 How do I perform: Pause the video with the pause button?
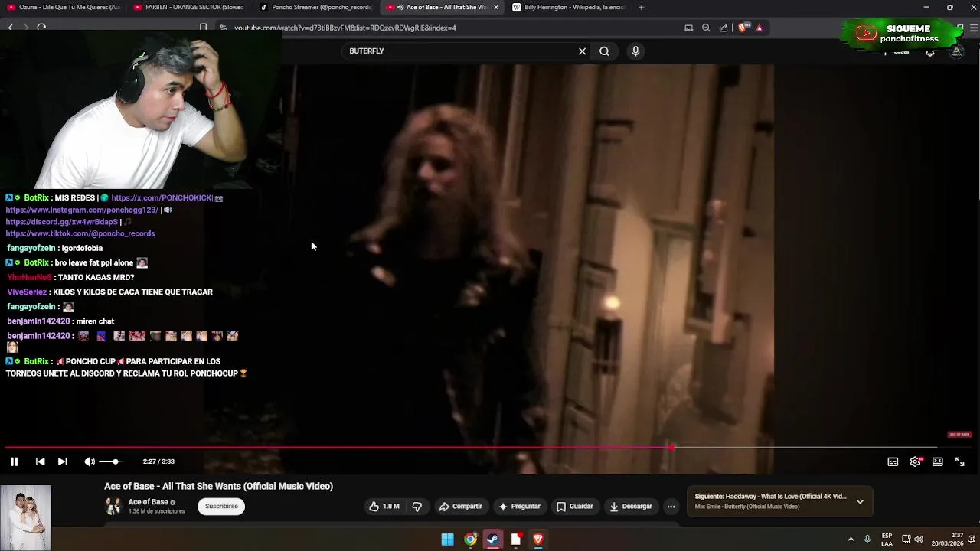[14, 461]
